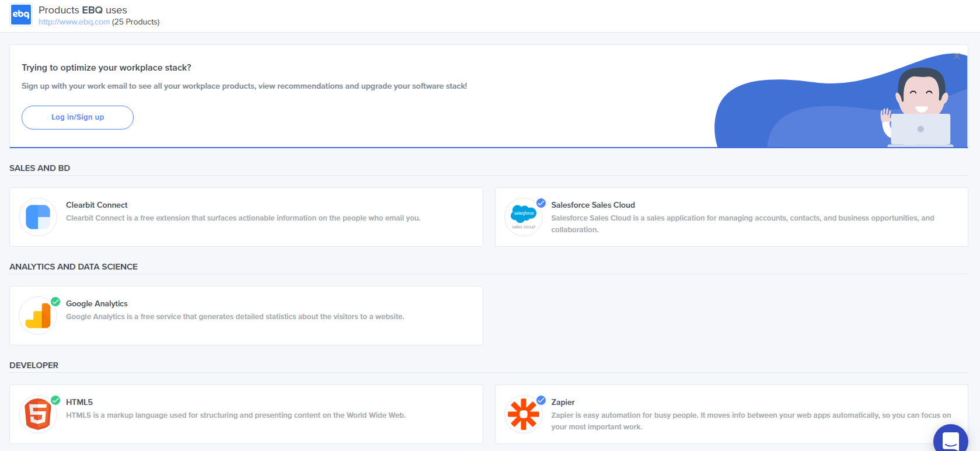This screenshot has width=980, height=451.
Task: Click the blue verified badge on Salesforce
Action: pyautogui.click(x=541, y=203)
